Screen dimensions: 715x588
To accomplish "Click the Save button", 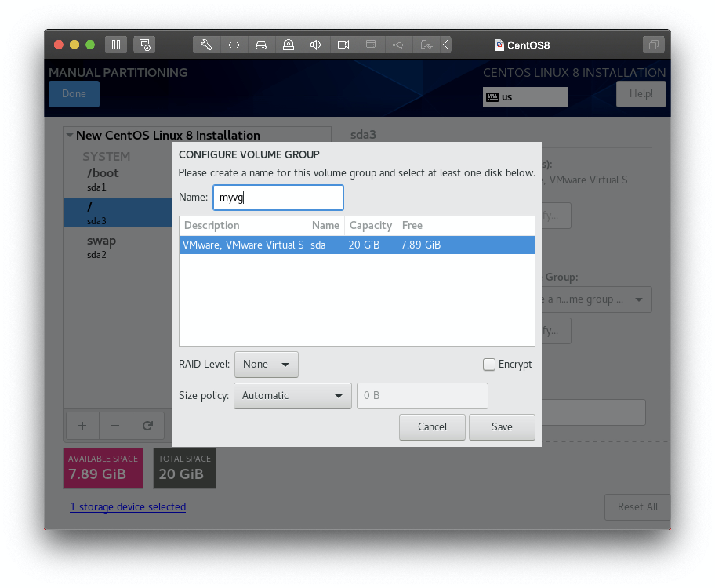I will pos(502,427).
